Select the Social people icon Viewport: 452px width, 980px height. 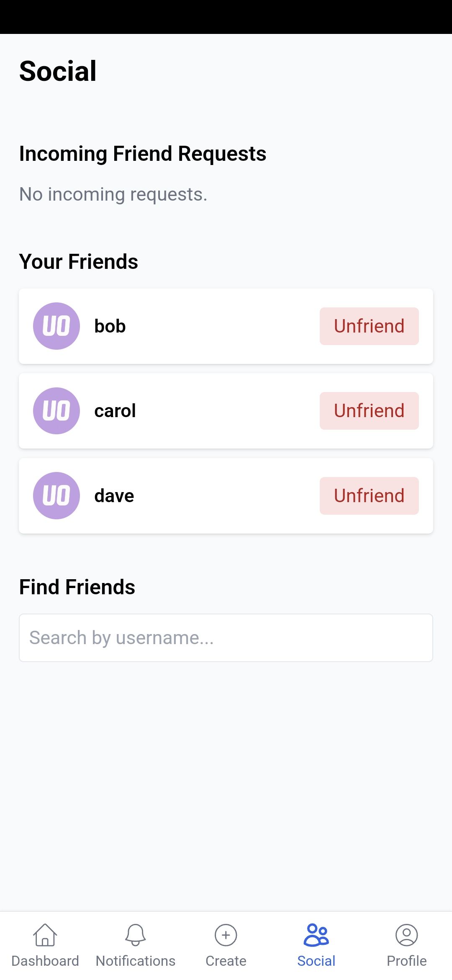pos(316,935)
